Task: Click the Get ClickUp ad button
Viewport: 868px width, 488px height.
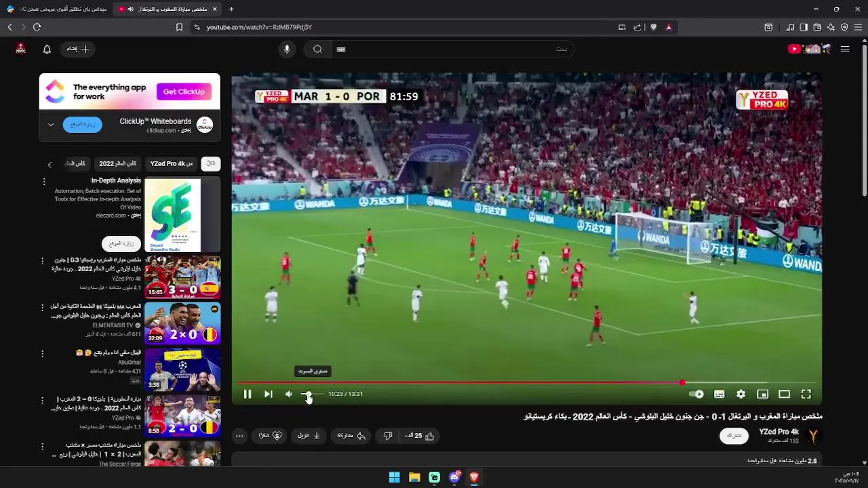Action: (184, 91)
